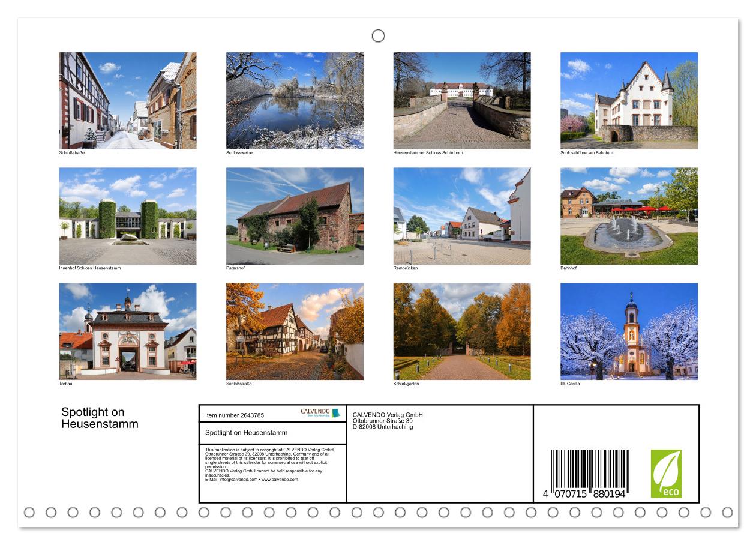Click the 'St. Cäcilia' caption

(570, 383)
